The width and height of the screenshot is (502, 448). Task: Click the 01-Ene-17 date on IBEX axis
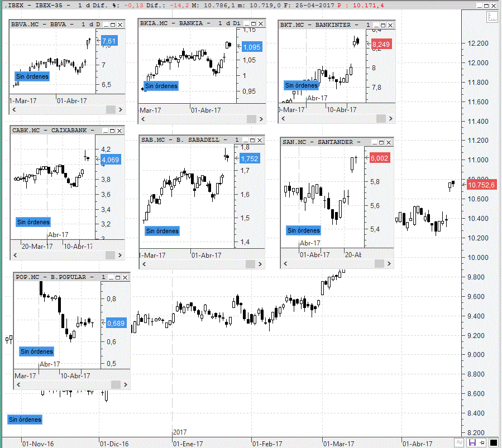pos(188,444)
